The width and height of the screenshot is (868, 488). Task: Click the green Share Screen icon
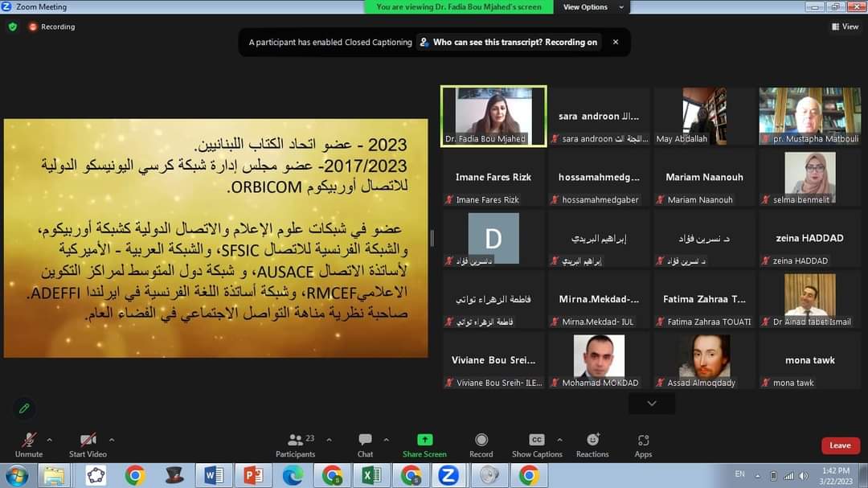click(424, 440)
